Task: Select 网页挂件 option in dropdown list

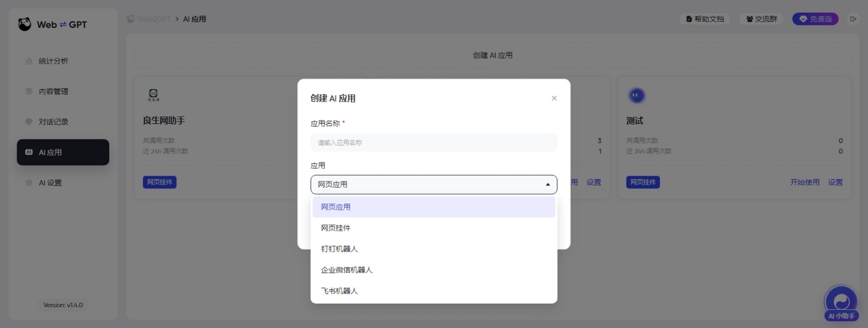Action: pos(433,228)
